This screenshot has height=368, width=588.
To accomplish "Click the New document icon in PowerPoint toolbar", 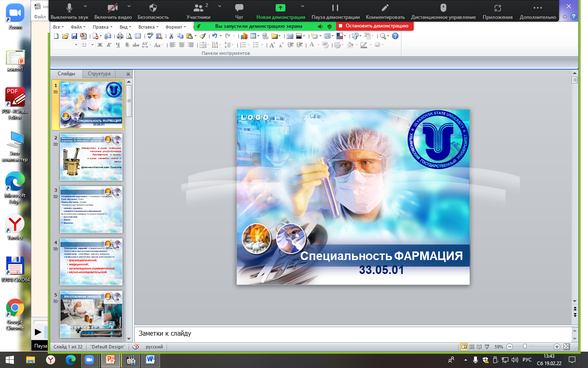I will 56,36.
